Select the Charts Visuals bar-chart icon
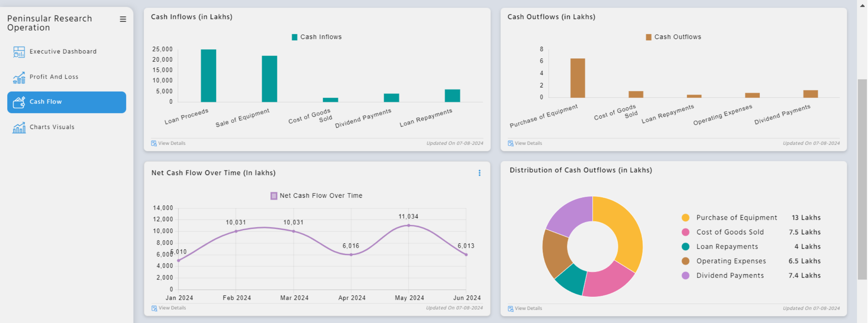The height and width of the screenshot is (323, 868). (x=19, y=127)
